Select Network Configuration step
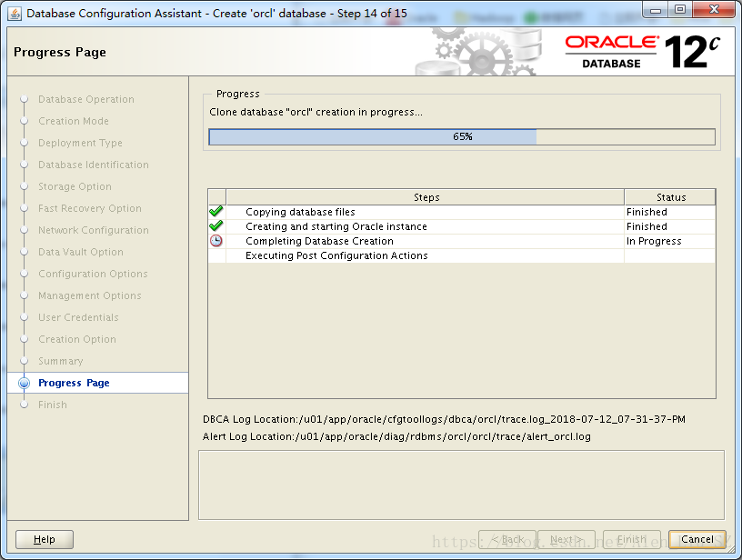The height and width of the screenshot is (560, 742). click(94, 230)
